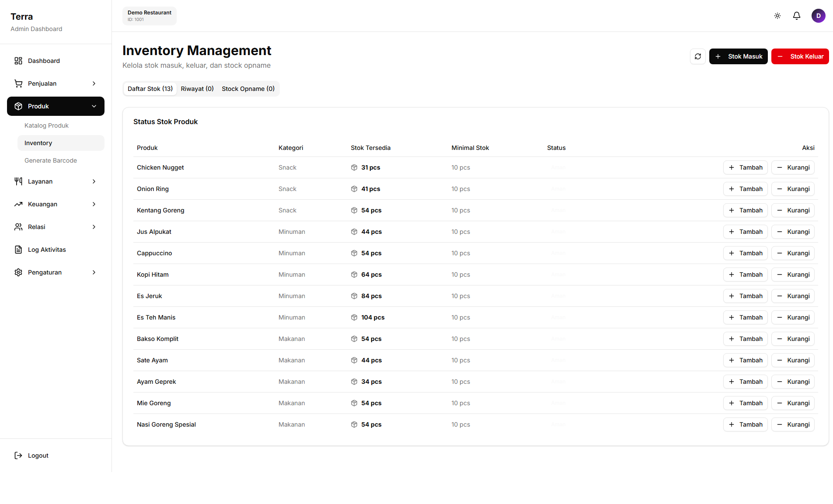
Task: Switch to the Riwayat tab
Action: click(x=197, y=89)
